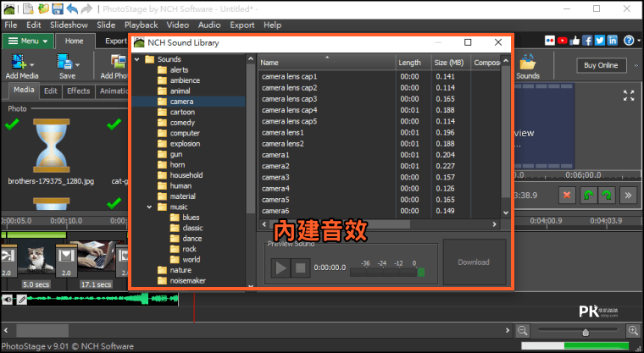
Task: Stop the sound preview
Action: coord(300,268)
